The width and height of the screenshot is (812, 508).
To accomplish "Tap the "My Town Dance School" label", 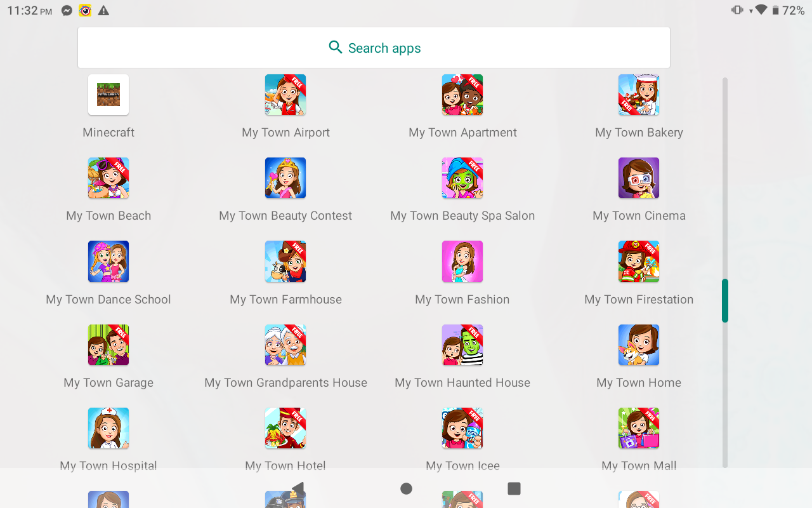I will point(108,300).
